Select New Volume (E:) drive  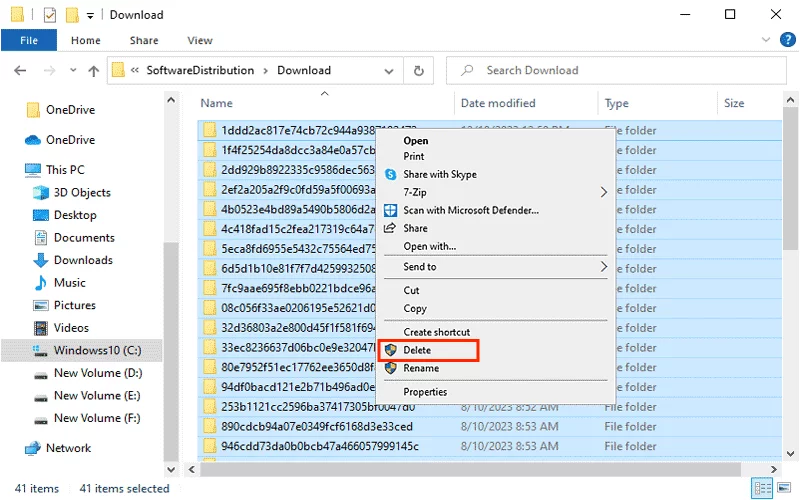87,395
